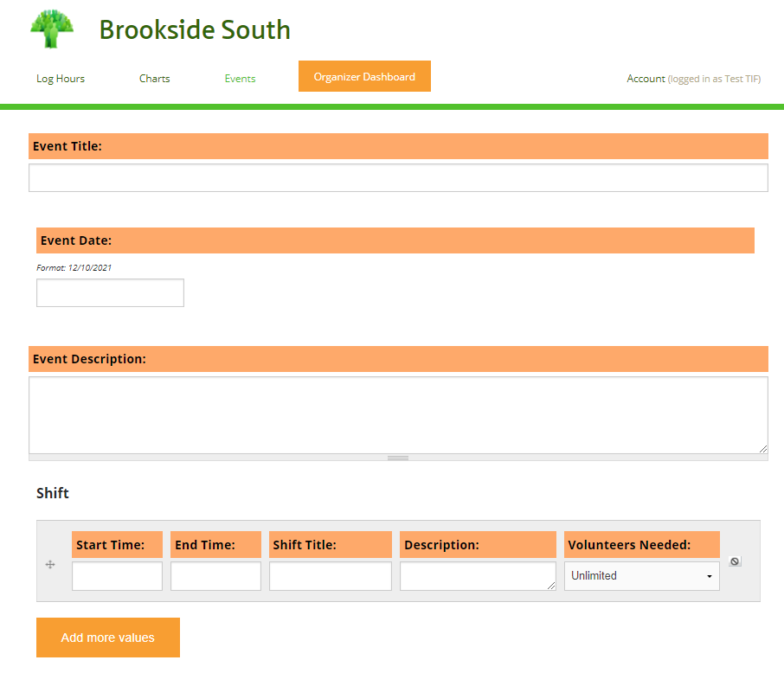
Task: Click the shift row drag handle icon
Action: 50,565
